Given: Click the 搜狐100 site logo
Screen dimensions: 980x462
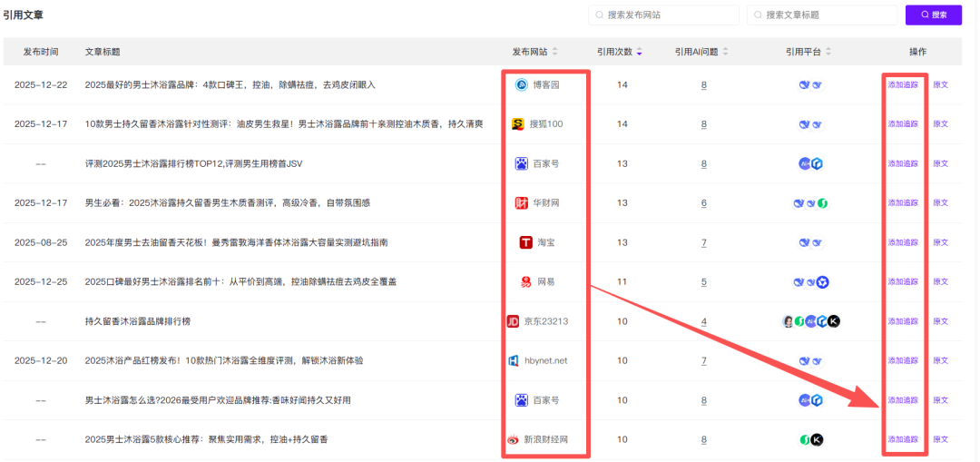Looking at the screenshot, I should 518,124.
